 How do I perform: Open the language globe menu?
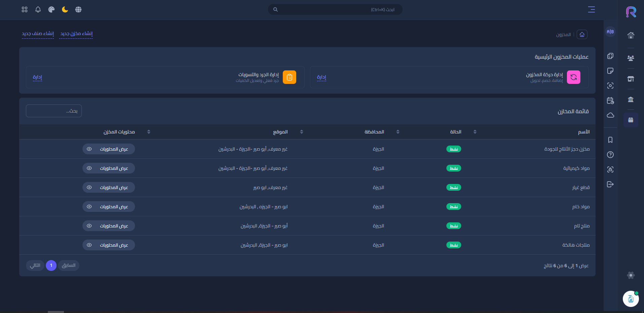pyautogui.click(x=78, y=9)
